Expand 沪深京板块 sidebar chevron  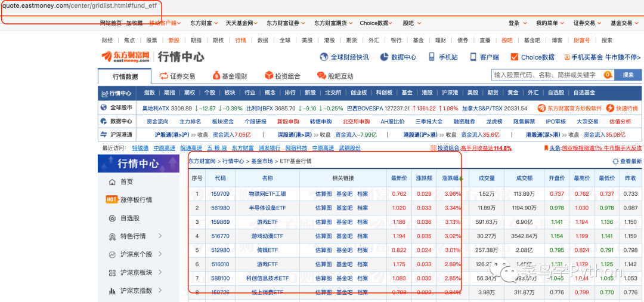[160, 272]
